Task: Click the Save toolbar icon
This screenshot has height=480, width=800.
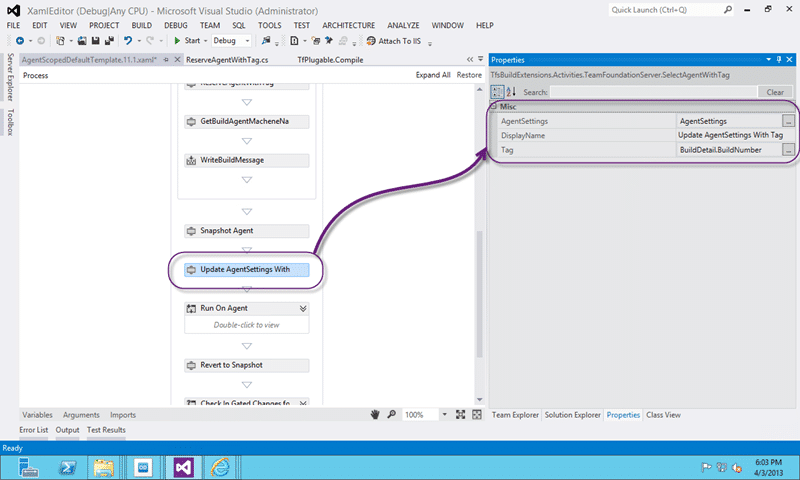Action: [x=95, y=41]
